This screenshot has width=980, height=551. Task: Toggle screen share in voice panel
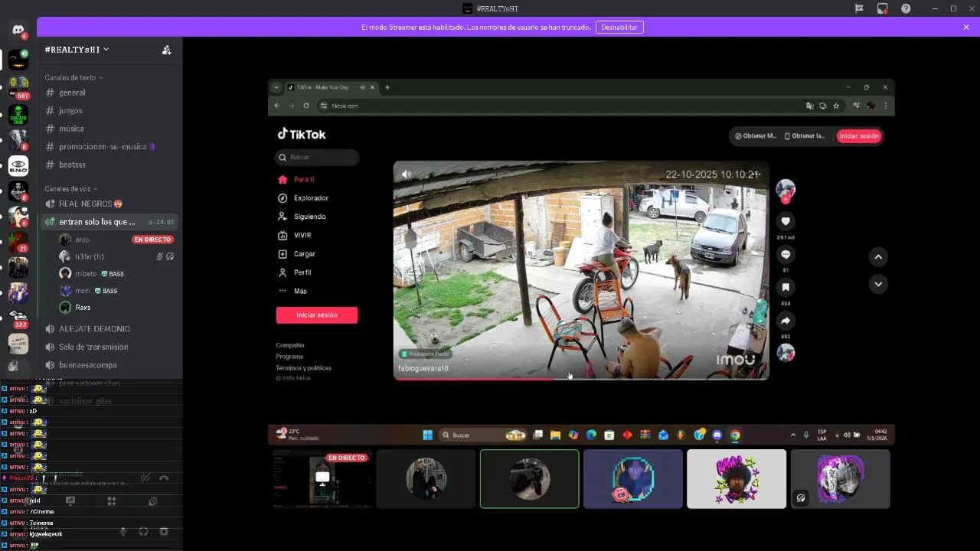point(70,501)
